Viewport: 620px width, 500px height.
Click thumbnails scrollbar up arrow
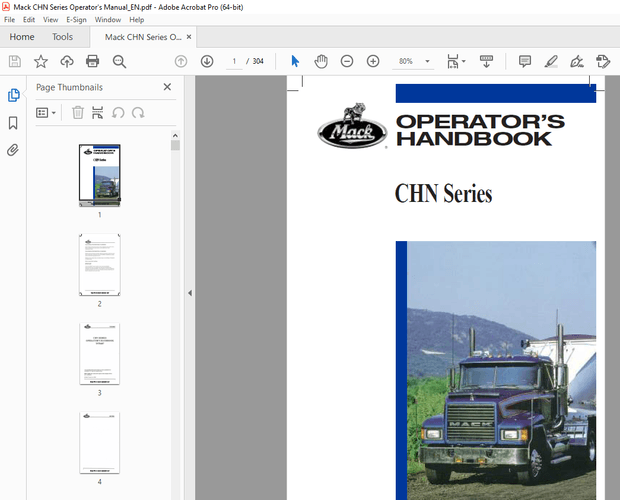click(x=176, y=135)
